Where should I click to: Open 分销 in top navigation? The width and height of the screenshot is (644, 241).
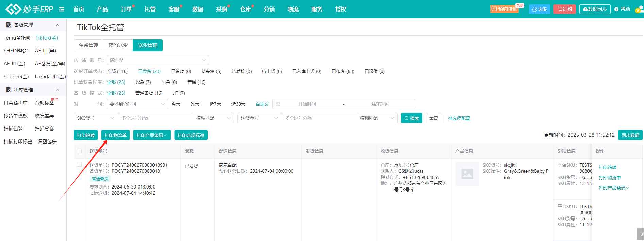(x=269, y=9)
